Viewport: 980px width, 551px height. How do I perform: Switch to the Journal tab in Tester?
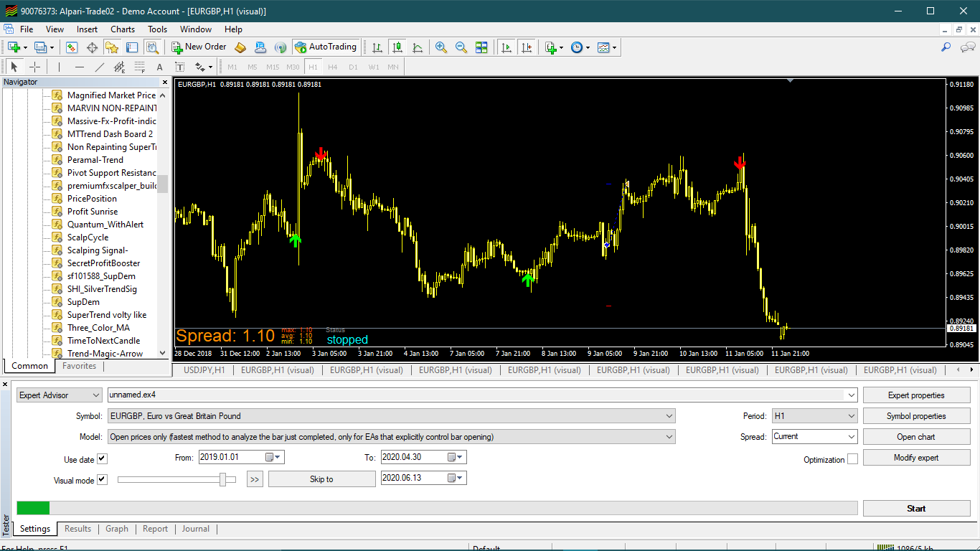[196, 529]
